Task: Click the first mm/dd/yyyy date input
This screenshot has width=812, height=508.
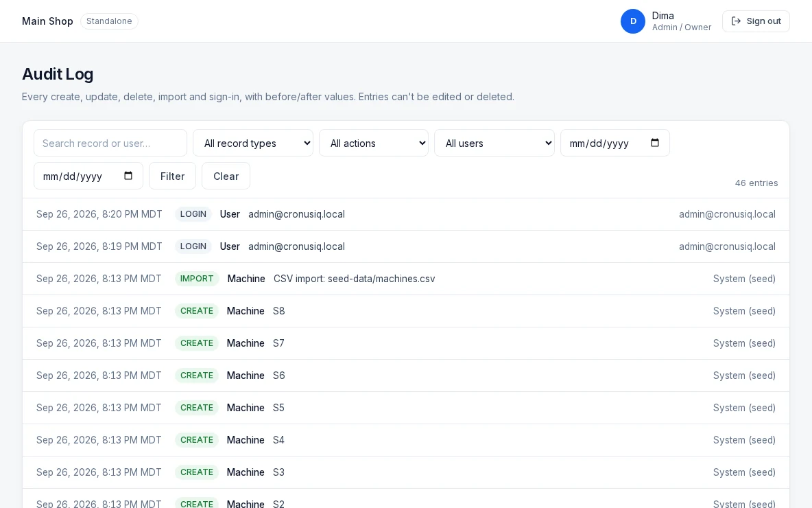Action: pos(615,143)
